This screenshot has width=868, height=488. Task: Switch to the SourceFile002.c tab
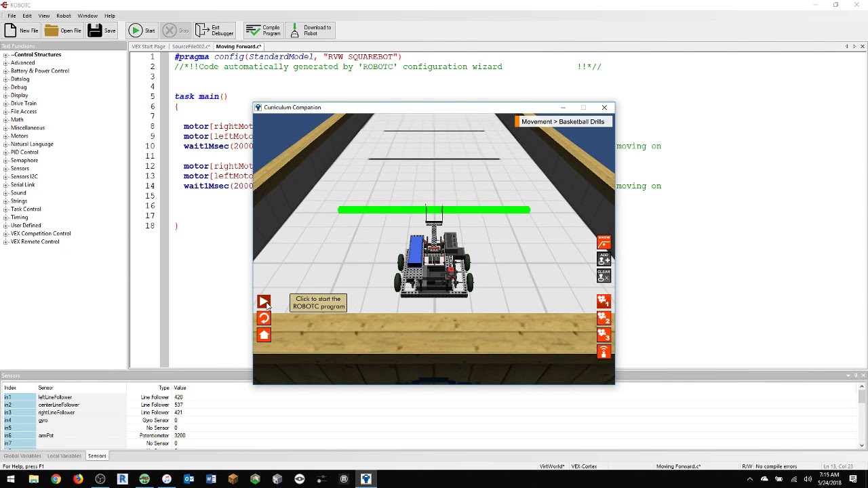click(x=191, y=47)
